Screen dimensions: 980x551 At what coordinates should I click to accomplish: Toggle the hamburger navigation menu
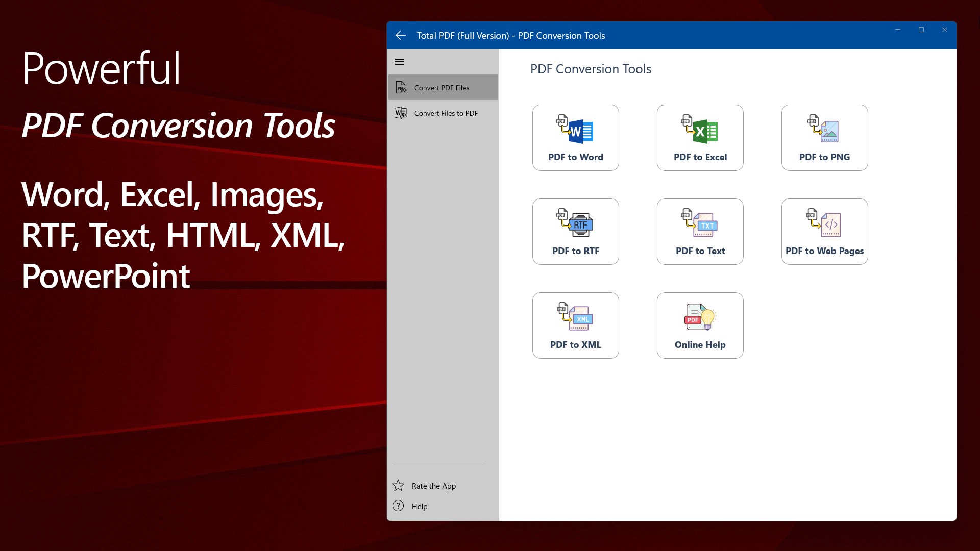point(400,62)
